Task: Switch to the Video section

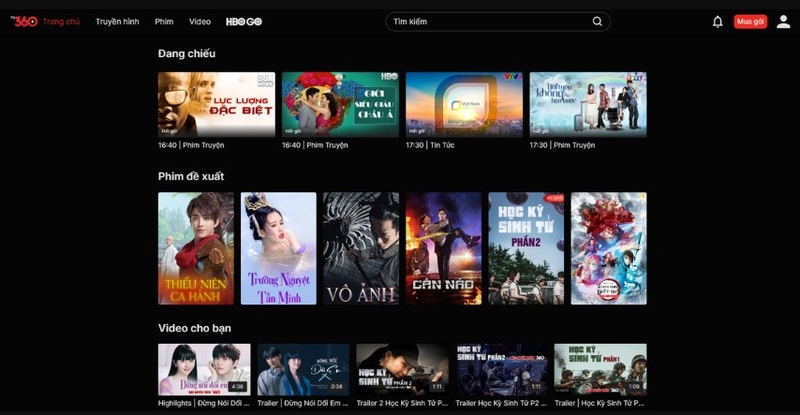Action: 199,21
